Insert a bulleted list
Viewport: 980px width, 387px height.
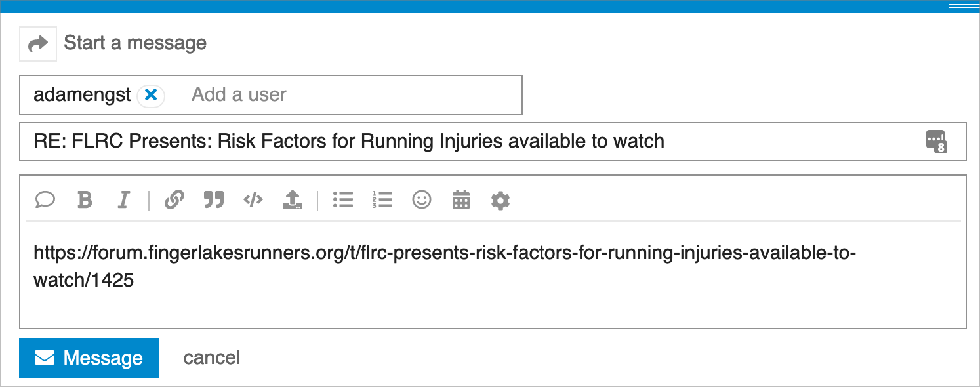coord(343,199)
